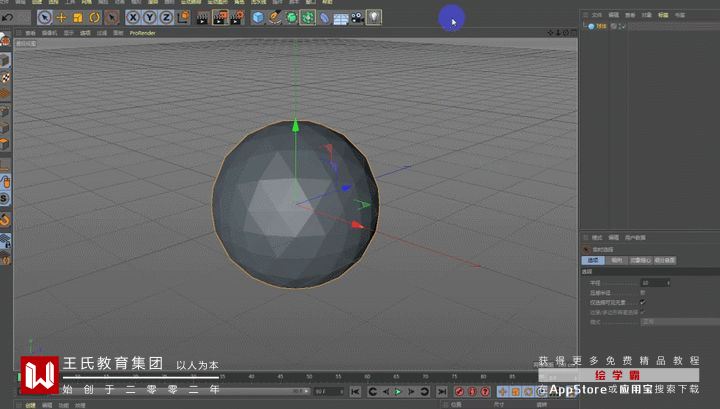Open the mode dropdown at bottom of Attributes

click(x=680, y=322)
